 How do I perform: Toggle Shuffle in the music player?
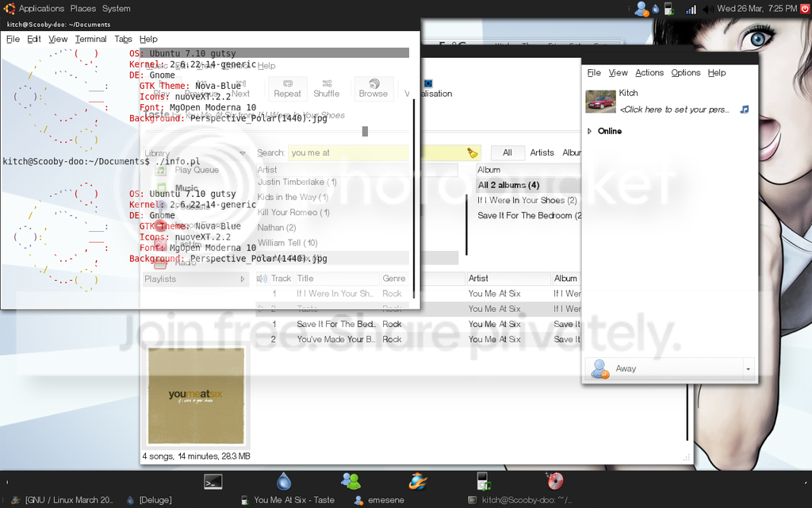[326, 89]
